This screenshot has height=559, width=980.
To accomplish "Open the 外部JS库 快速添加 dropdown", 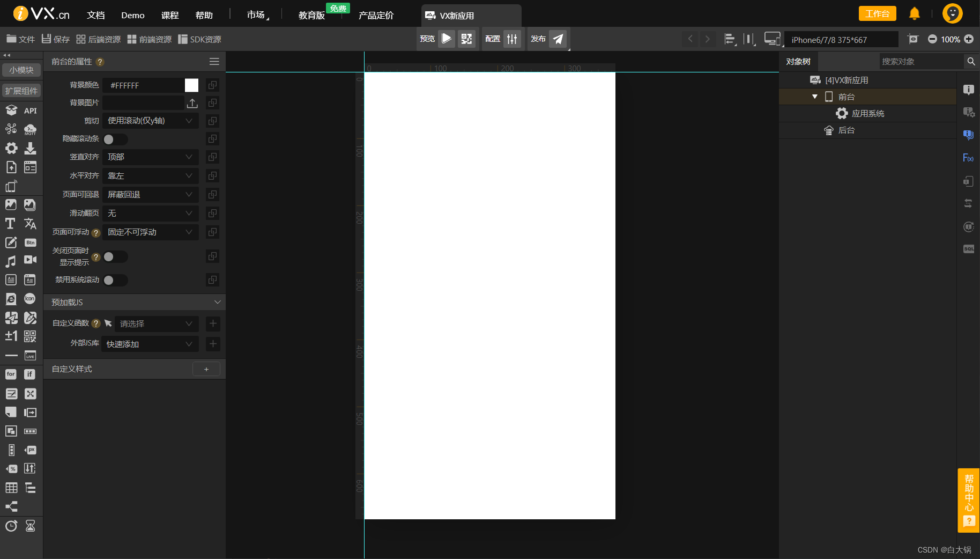I will 150,344.
